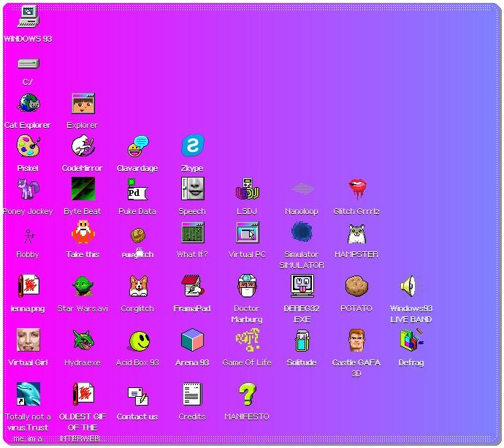504x448 pixels.
Task: Open the Credits document icon
Action: tap(193, 394)
